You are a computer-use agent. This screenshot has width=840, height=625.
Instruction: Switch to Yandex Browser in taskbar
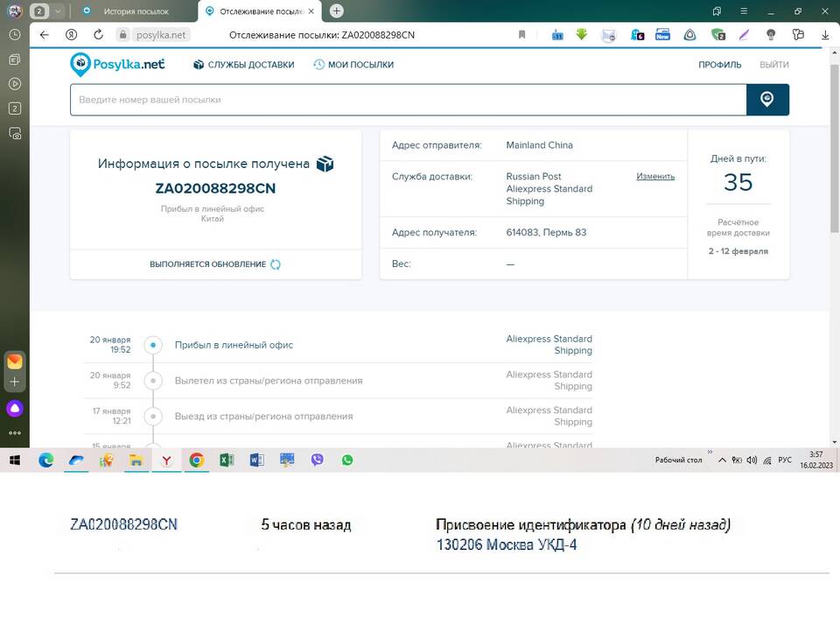pos(166,460)
